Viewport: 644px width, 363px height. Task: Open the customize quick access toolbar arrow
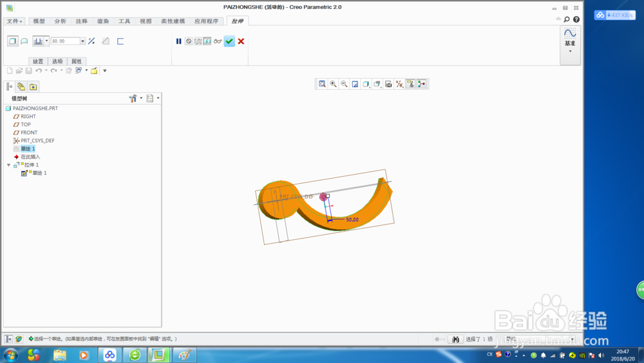105,71
